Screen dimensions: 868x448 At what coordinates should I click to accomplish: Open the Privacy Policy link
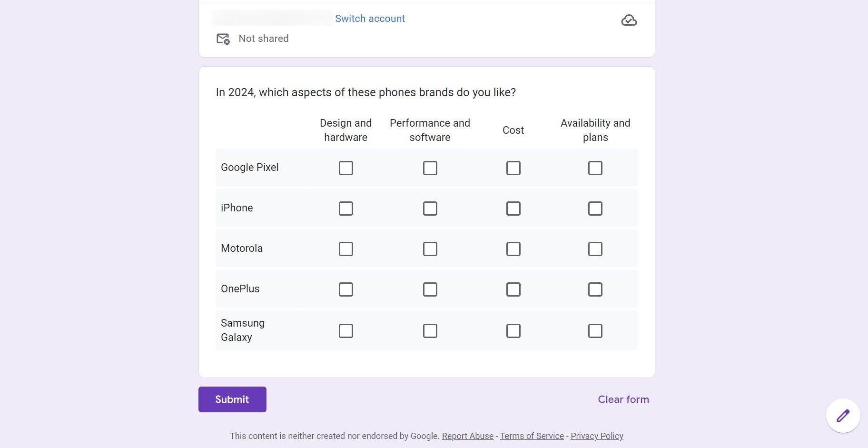click(597, 436)
